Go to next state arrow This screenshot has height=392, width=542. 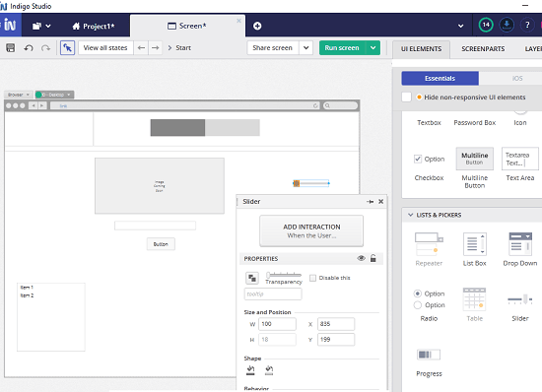(156, 47)
